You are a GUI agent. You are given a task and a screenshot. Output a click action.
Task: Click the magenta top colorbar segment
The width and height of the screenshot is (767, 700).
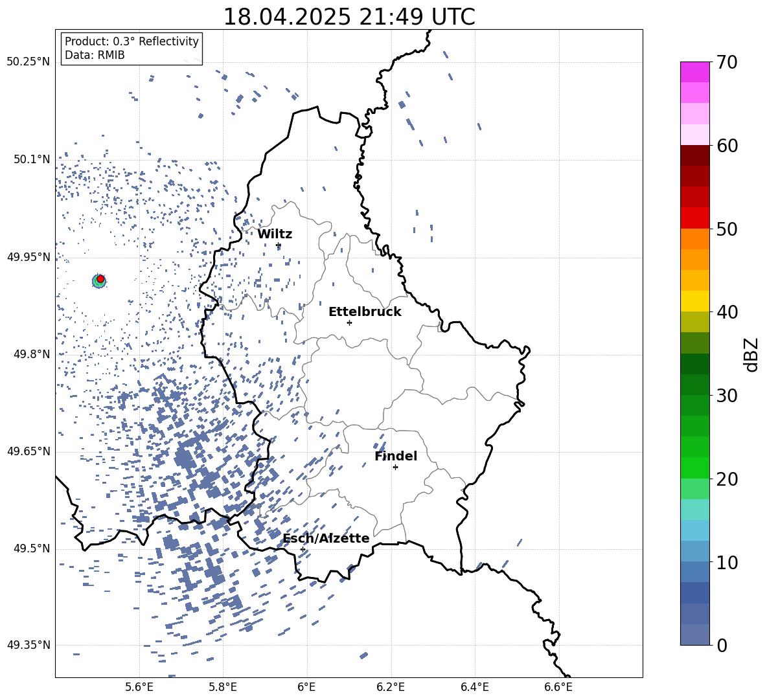(x=694, y=72)
